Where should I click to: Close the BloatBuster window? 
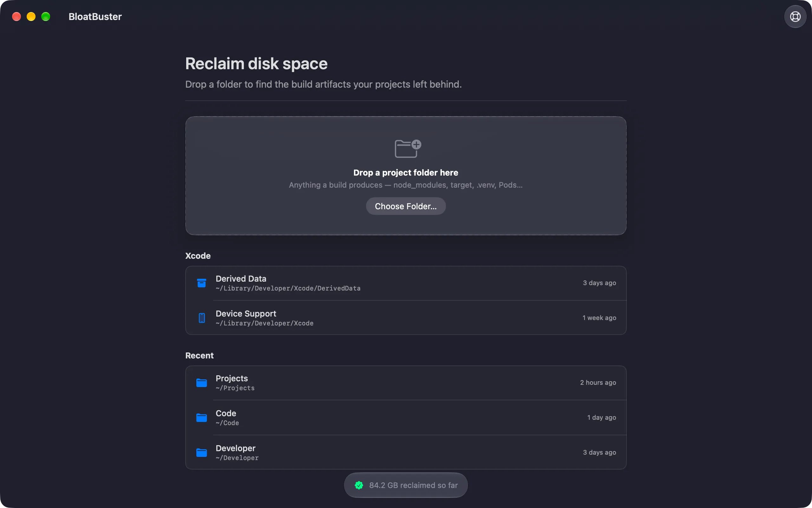(x=16, y=17)
